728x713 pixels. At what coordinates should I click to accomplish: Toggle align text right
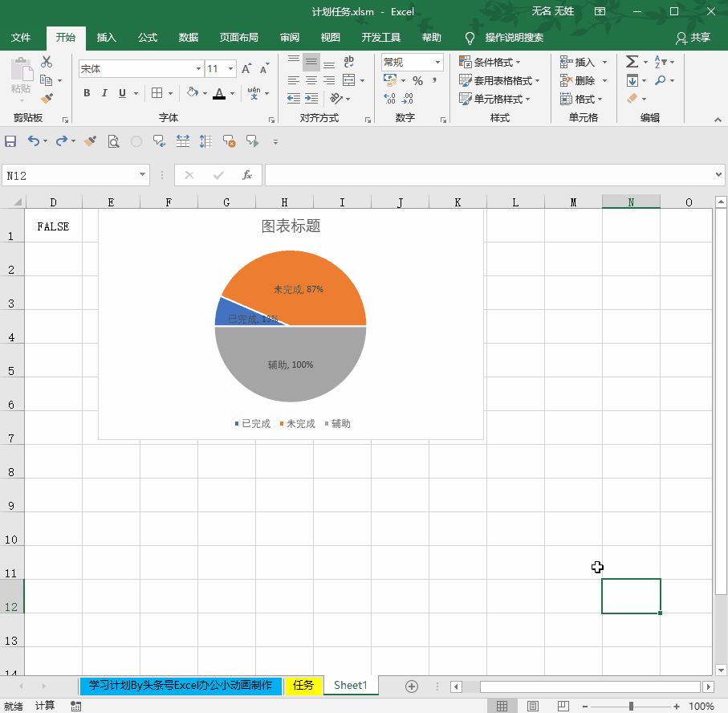tap(329, 80)
